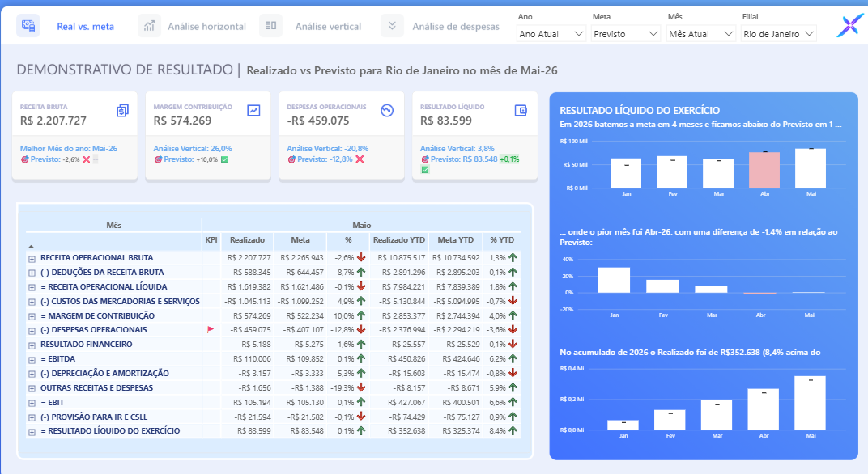Click the Realizado column header
Screen dimensions: 868x474
(x=247, y=240)
